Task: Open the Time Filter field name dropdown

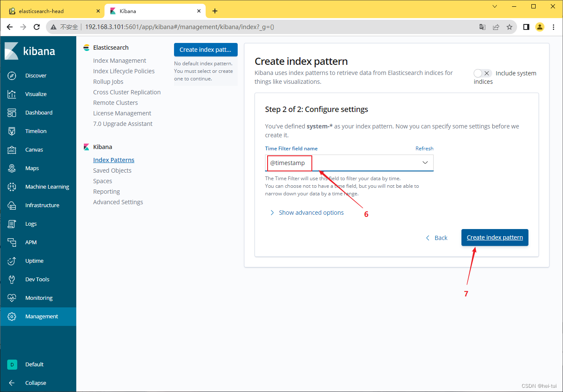Action: (349, 163)
